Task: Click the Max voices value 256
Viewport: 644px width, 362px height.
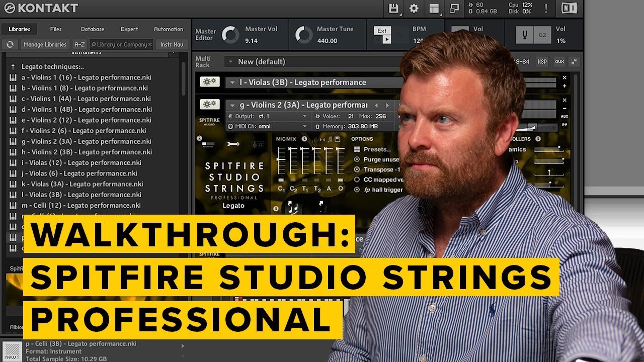Action: coord(380,116)
